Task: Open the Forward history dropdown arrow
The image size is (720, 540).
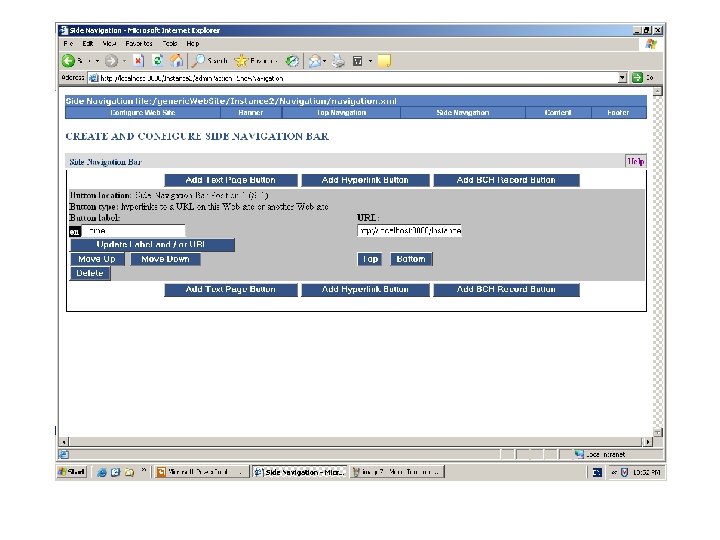Action: coord(124,61)
